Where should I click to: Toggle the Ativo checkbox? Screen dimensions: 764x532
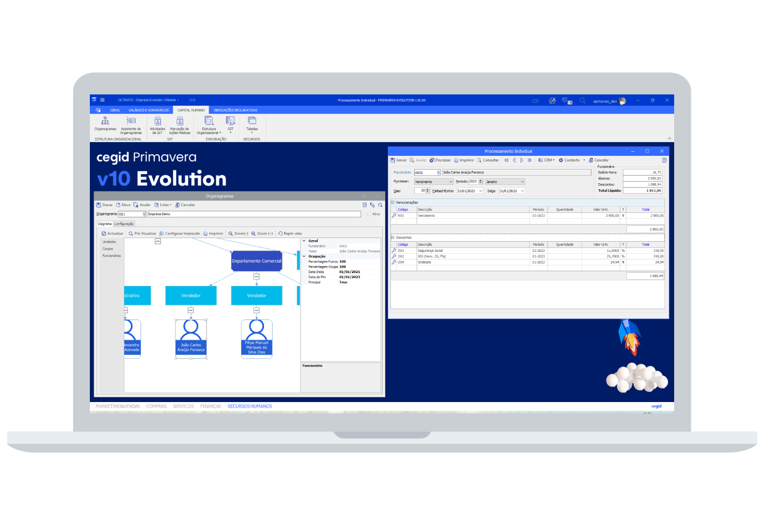(x=369, y=214)
